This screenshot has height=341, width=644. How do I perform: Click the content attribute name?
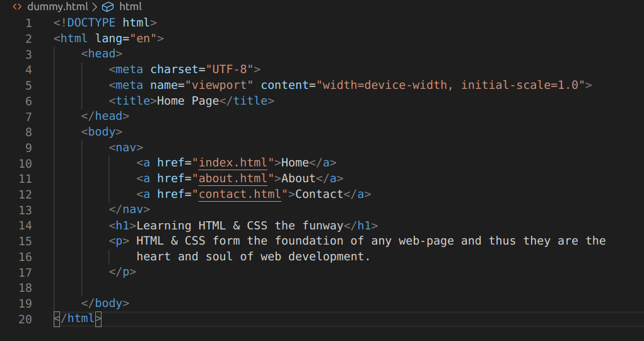pyautogui.click(x=284, y=84)
